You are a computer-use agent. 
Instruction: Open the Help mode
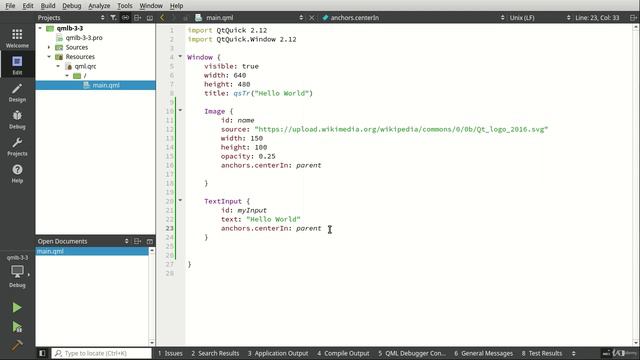17,173
